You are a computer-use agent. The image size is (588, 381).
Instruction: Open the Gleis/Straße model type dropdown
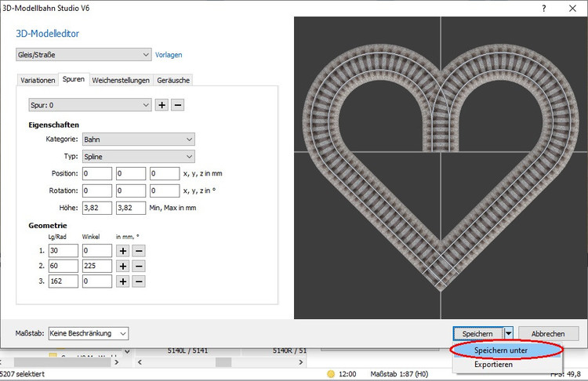coord(83,55)
